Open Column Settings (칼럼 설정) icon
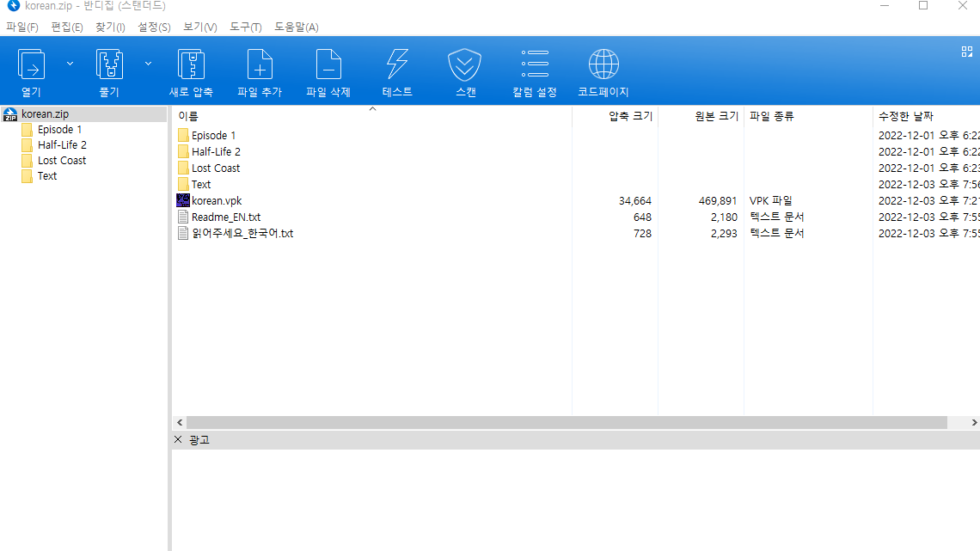The height and width of the screenshot is (551, 980). click(x=535, y=64)
